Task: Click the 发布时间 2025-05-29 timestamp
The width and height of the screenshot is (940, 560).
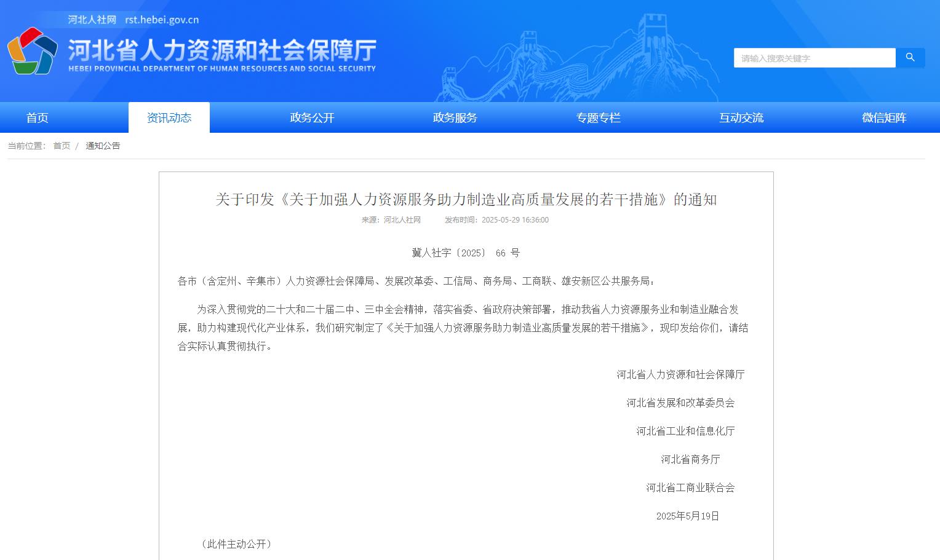Action: pos(496,220)
